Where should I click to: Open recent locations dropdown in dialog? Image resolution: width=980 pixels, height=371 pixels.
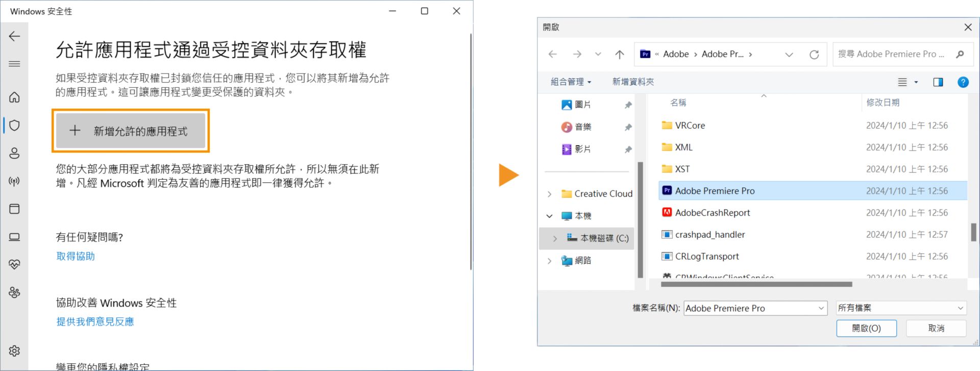point(598,54)
